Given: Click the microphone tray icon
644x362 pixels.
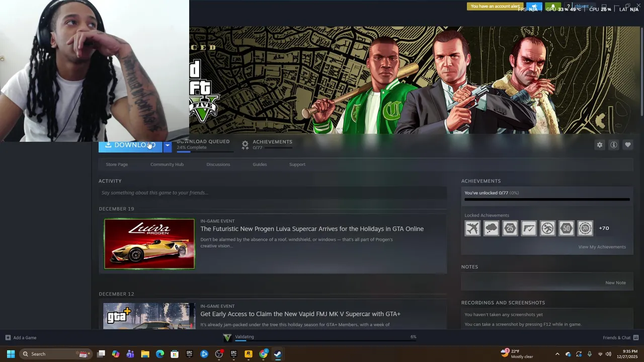Looking at the screenshot, I should (589, 354).
